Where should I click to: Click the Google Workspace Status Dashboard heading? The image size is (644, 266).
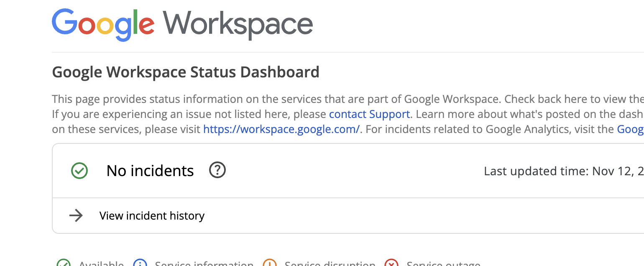(x=185, y=72)
